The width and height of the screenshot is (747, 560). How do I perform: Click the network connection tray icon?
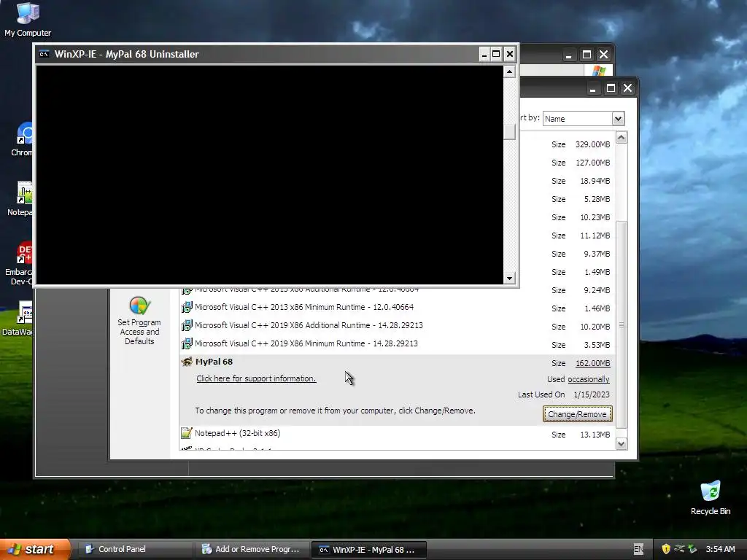[679, 549]
